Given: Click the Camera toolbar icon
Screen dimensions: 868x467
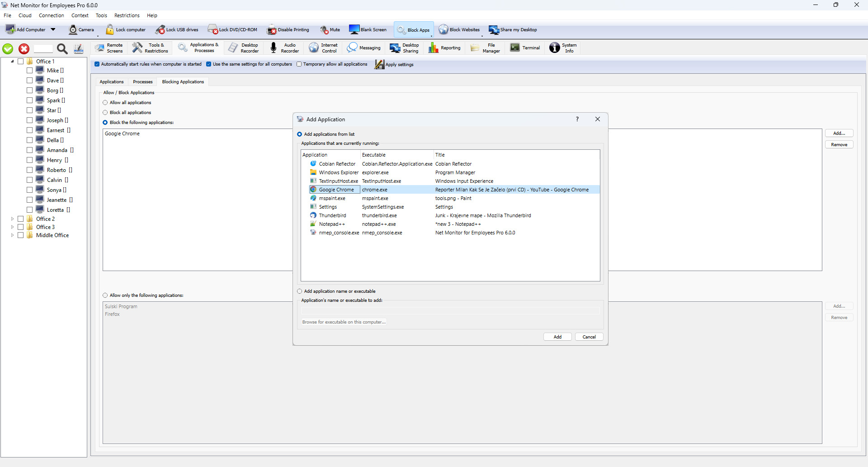Looking at the screenshot, I should (x=73, y=30).
